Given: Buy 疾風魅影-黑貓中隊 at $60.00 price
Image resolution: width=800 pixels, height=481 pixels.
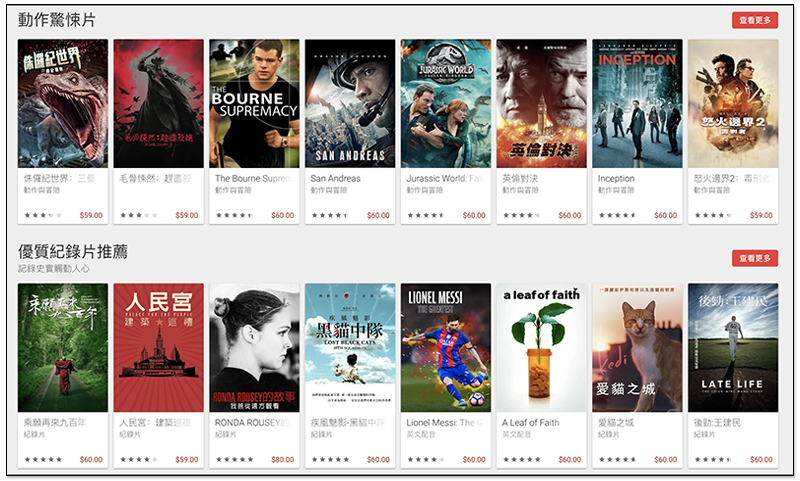Looking at the screenshot, I should point(378,460).
